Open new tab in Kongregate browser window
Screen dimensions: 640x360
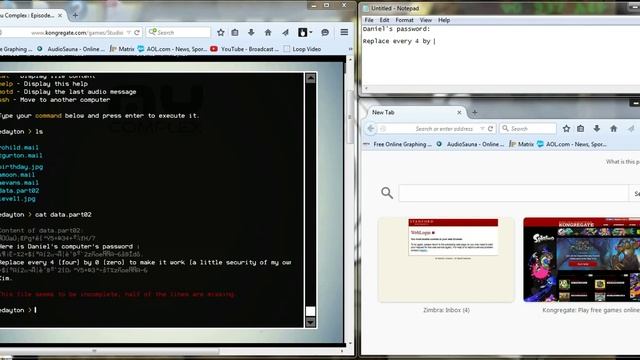(x=75, y=16)
